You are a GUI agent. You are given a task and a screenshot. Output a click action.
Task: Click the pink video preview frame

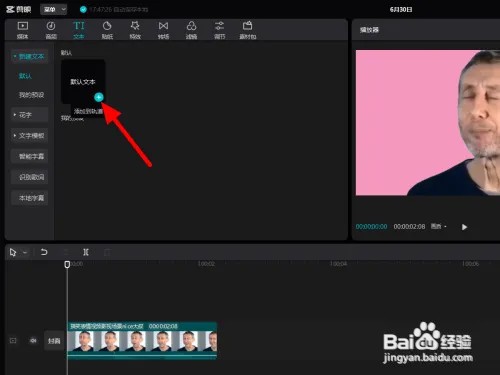(x=428, y=123)
